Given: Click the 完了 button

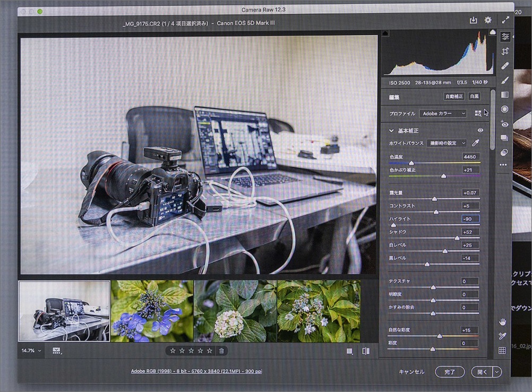Looking at the screenshot, I should click(450, 372).
